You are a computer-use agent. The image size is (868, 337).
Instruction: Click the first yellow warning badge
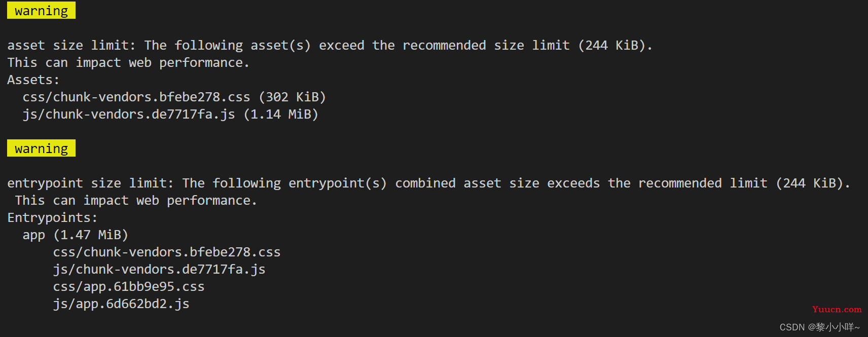tap(41, 10)
